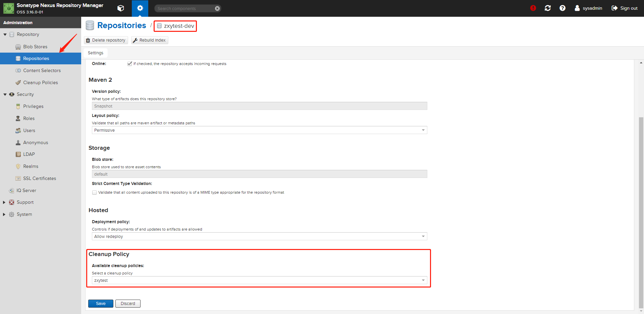Click the Sonatype Nexus logo
The height and width of the screenshot is (314, 644).
coord(9,8)
